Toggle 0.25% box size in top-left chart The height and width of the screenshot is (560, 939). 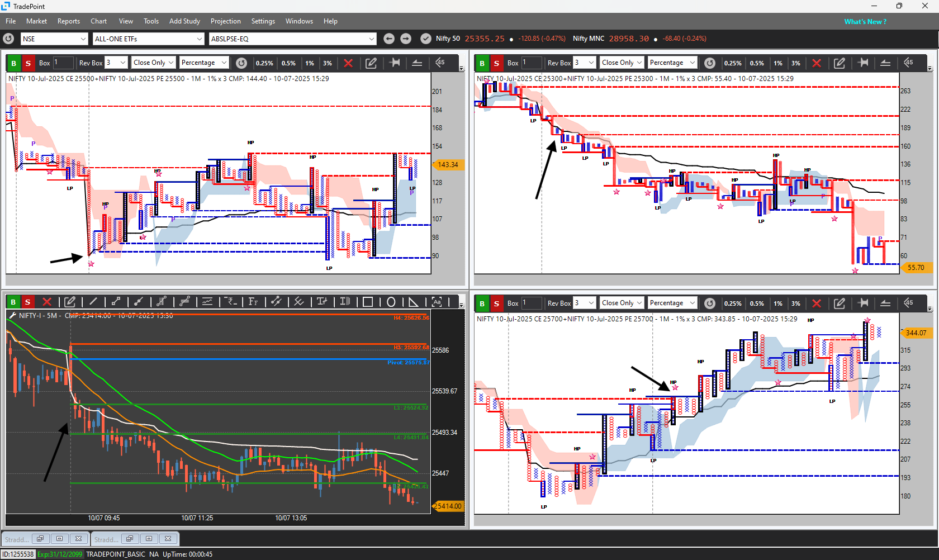(264, 63)
